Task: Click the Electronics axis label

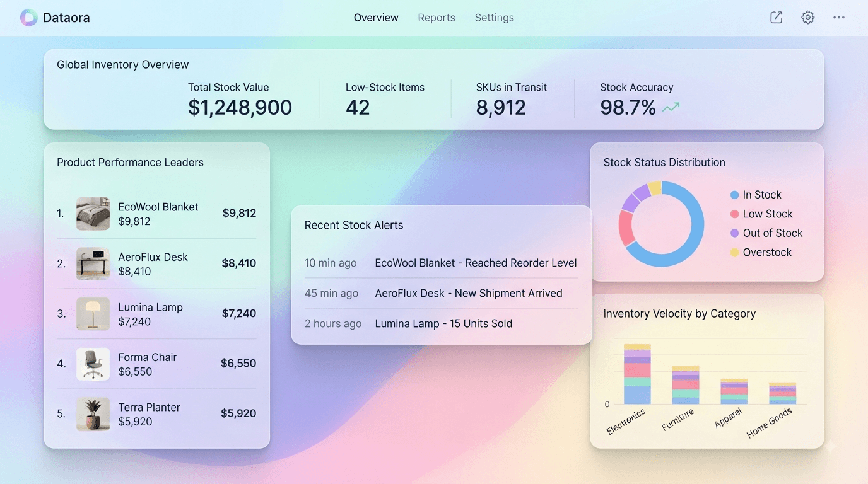Action: 626,422
